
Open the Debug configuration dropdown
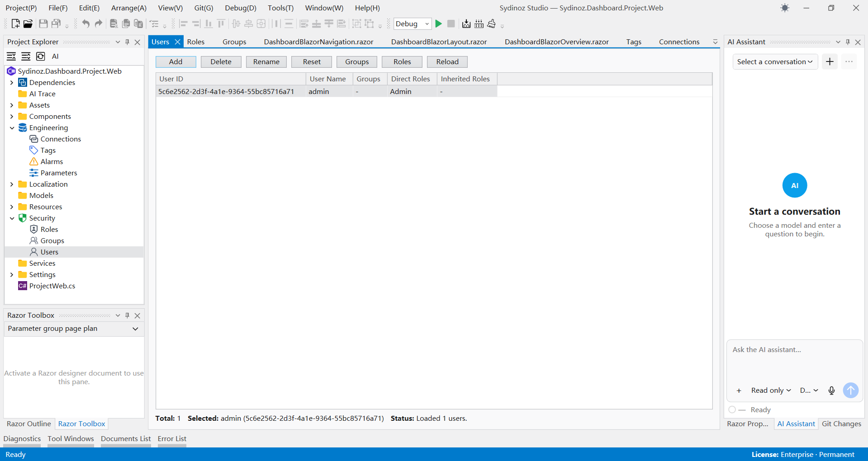click(x=413, y=24)
